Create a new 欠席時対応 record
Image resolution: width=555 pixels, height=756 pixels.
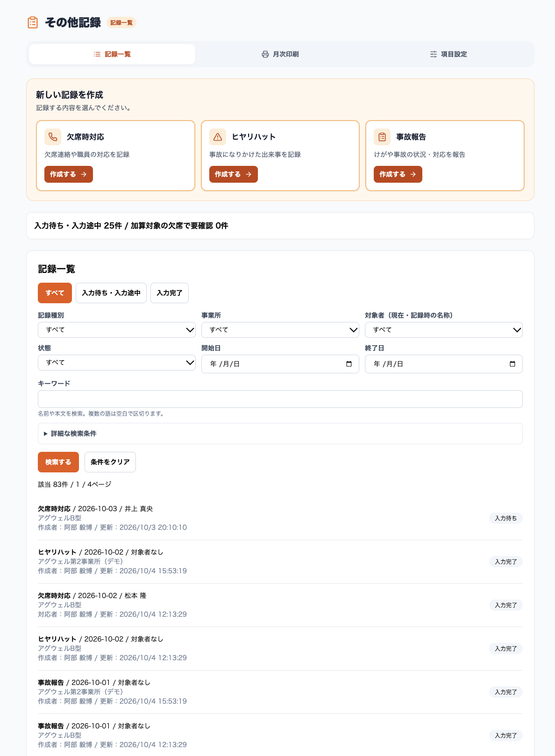[69, 174]
